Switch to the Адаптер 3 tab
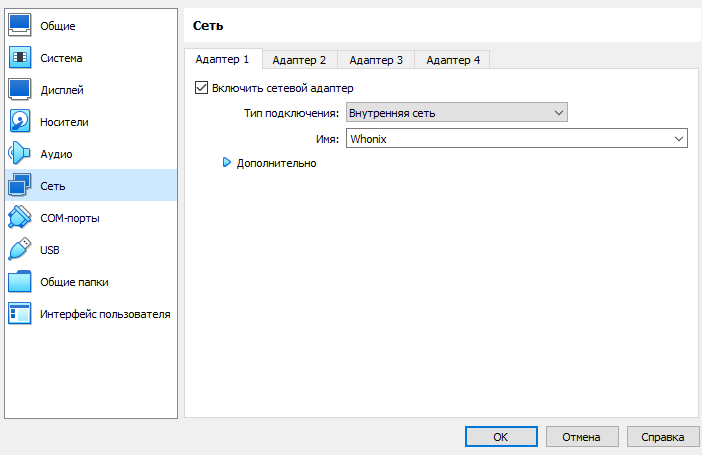Viewport: 702px width, 455px height. pyautogui.click(x=376, y=60)
